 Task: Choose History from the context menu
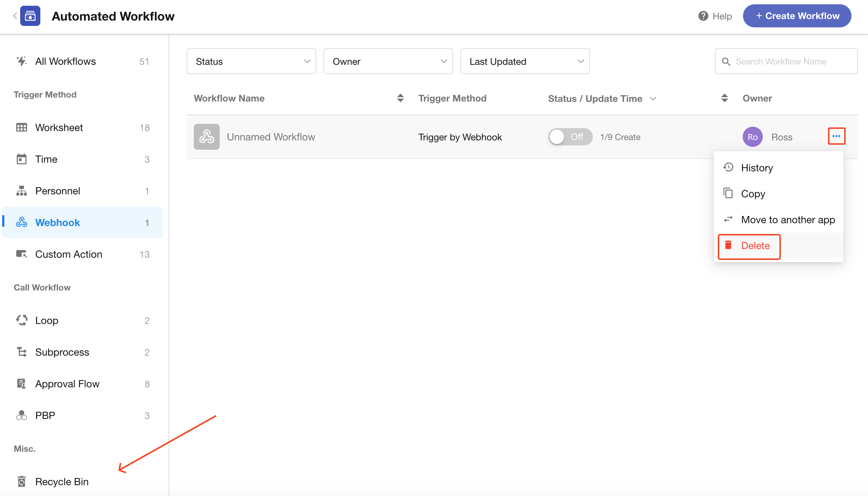(757, 168)
